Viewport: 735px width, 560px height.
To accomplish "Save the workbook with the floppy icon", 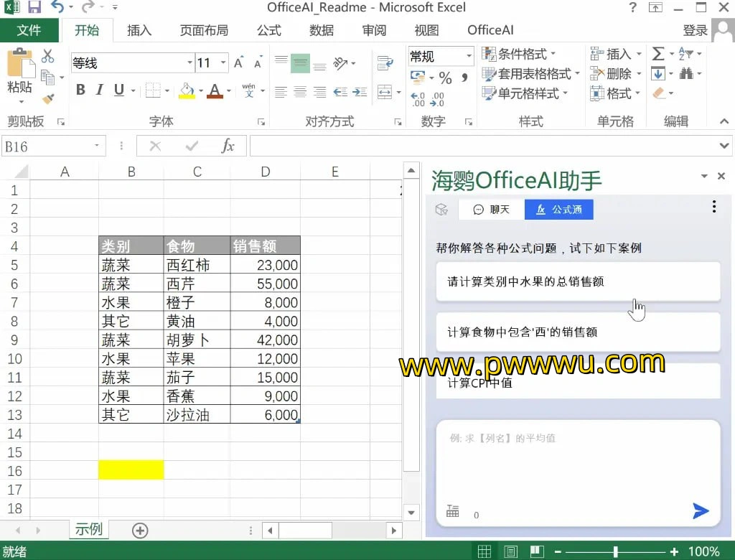I will (34, 7).
